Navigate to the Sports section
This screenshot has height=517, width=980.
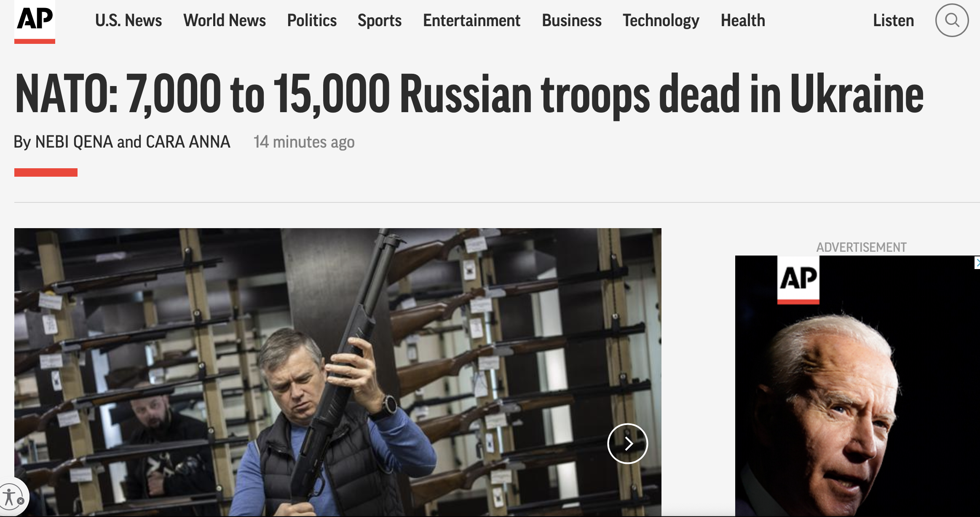(380, 20)
